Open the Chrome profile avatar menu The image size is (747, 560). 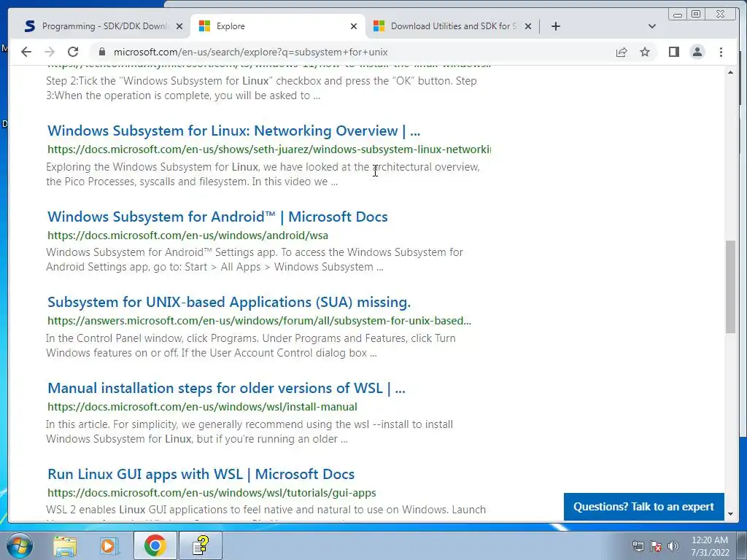(697, 52)
